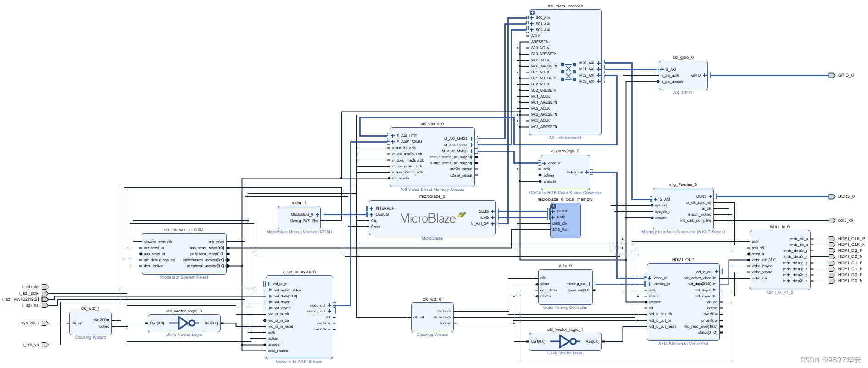
Task: Expand the M03_AXI interface pin
Action: click(599, 81)
